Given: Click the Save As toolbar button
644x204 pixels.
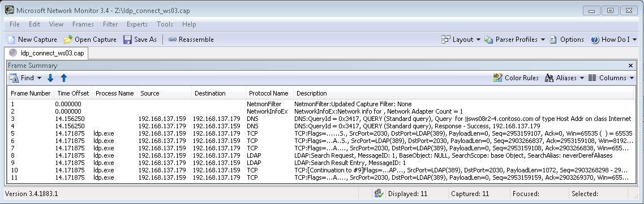Looking at the screenshot, I should (x=140, y=40).
